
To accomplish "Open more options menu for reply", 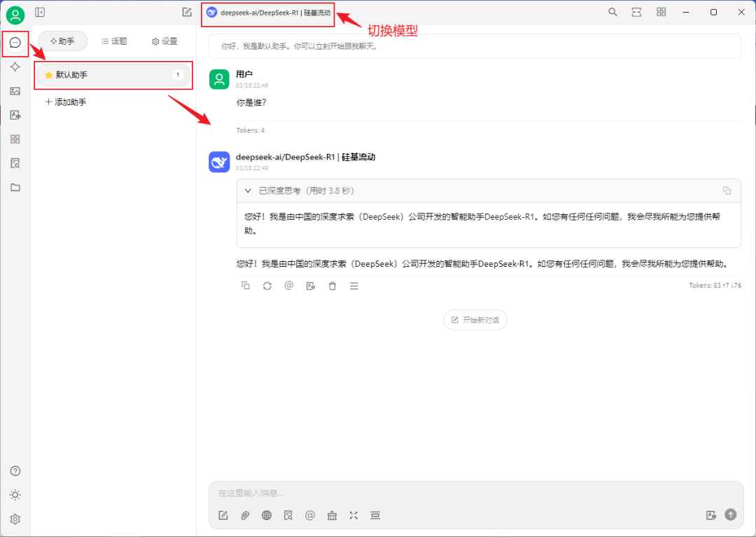I will (354, 286).
